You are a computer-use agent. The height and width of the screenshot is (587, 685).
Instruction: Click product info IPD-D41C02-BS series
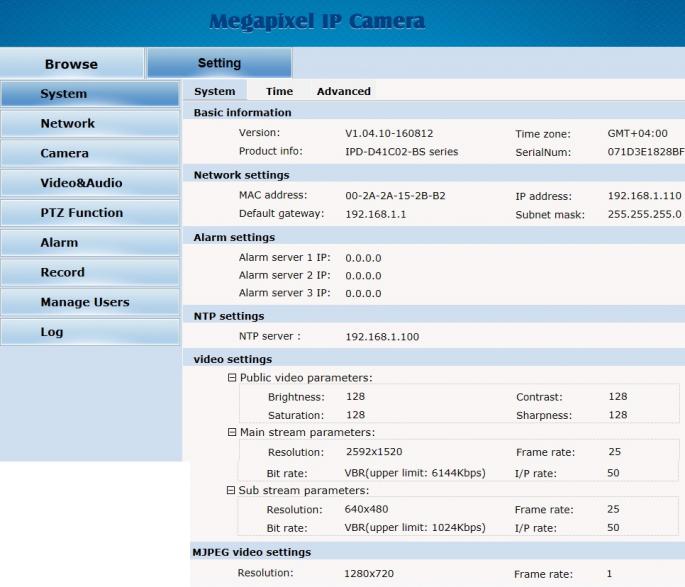tap(401, 152)
